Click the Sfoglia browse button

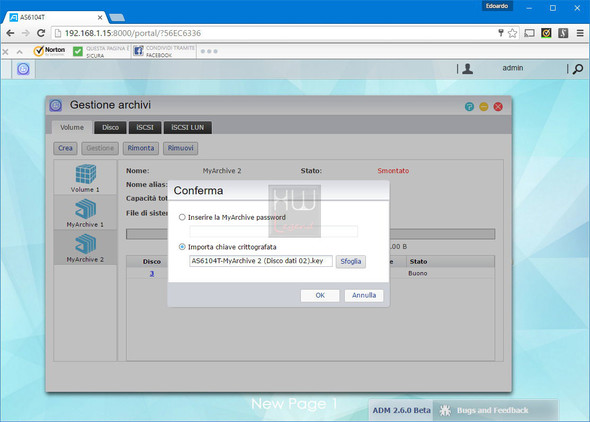(x=350, y=261)
